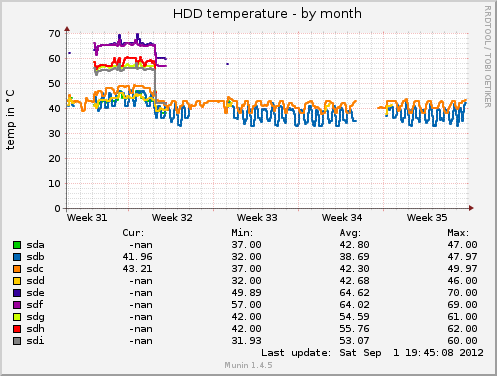Click the 'sdf' legend label

pyautogui.click(x=35, y=305)
